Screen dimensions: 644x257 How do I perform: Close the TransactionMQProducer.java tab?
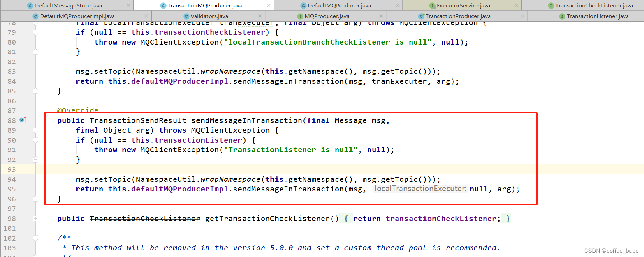(269, 5)
